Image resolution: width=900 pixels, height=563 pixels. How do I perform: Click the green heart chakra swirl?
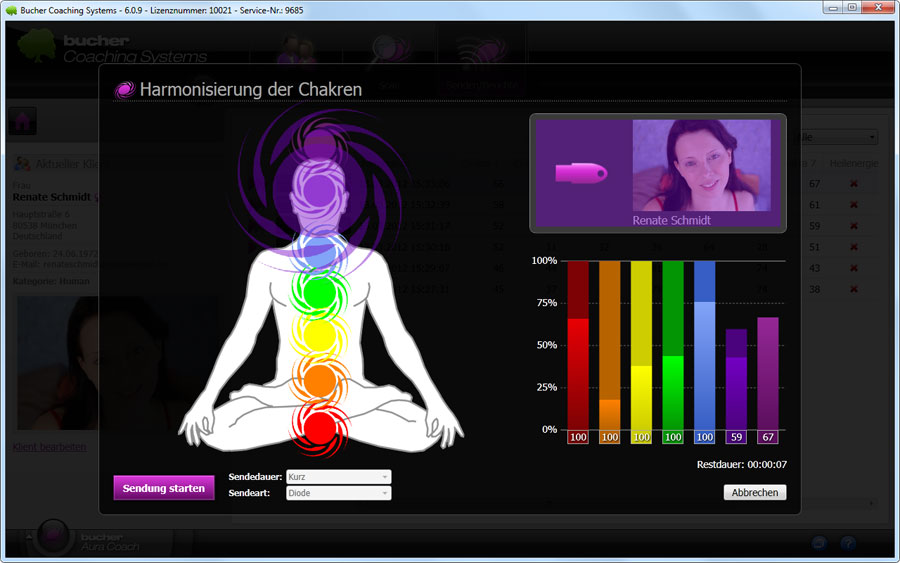click(320, 293)
